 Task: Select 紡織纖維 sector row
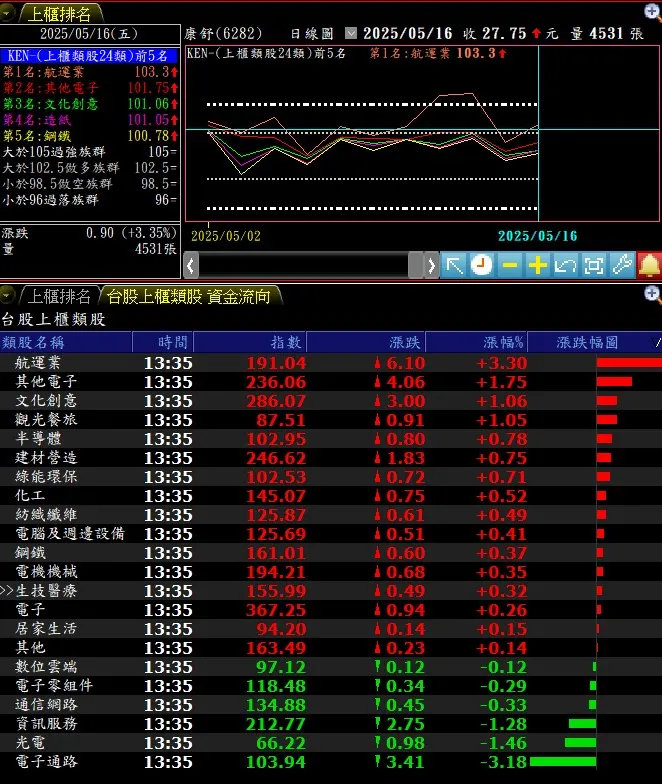click(x=331, y=514)
